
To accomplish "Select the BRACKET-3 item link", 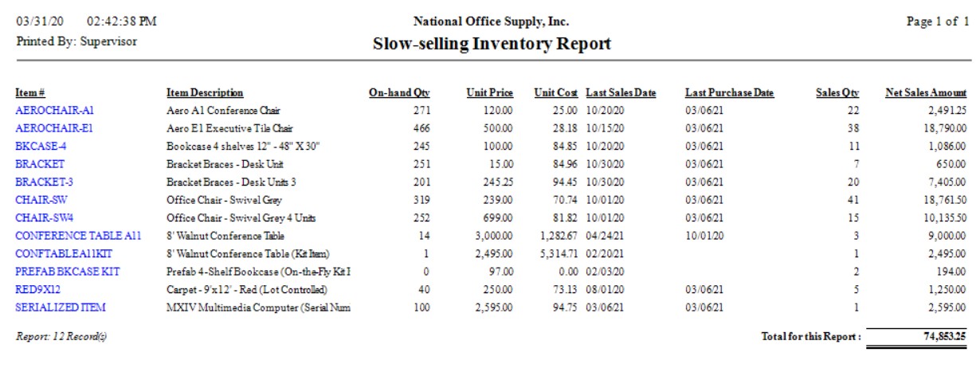I will coord(44,182).
